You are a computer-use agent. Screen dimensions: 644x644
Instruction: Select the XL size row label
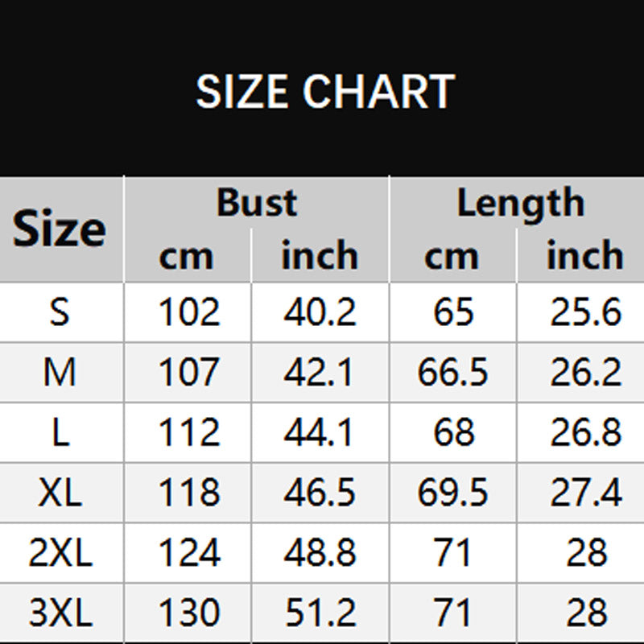[x=60, y=493]
